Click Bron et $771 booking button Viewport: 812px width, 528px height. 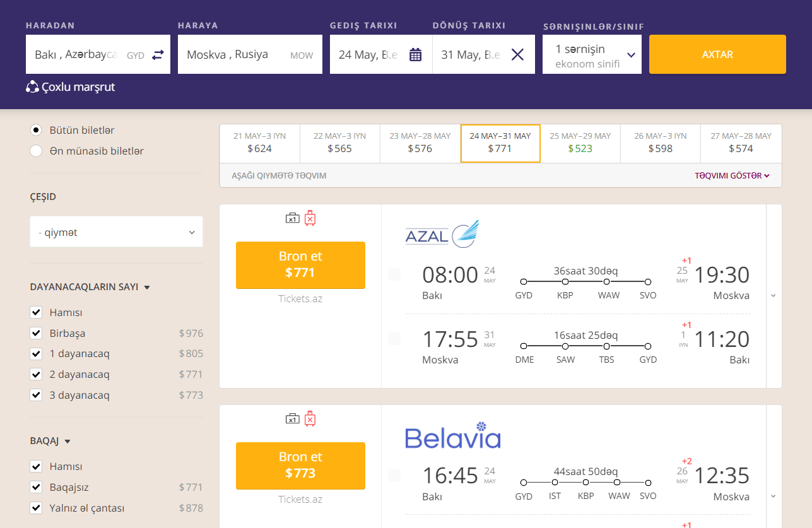pyautogui.click(x=300, y=265)
